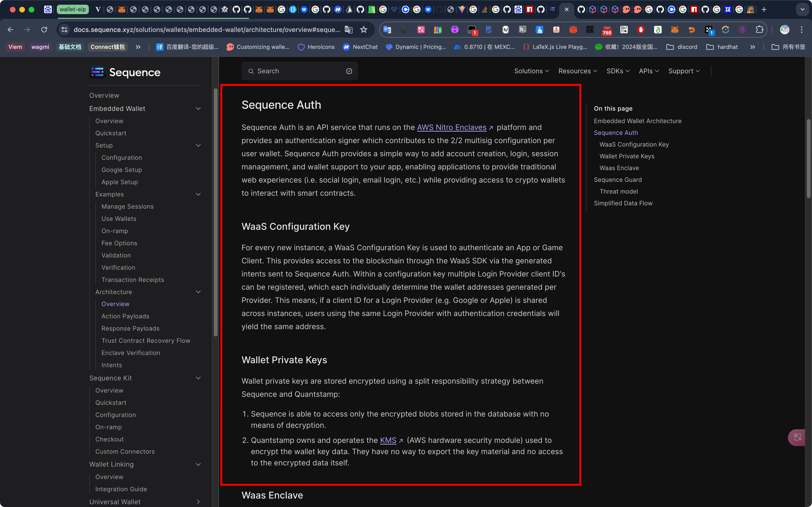The image size is (812, 507).
Task: Click the translate page icon in address bar
Action: coord(349,30)
